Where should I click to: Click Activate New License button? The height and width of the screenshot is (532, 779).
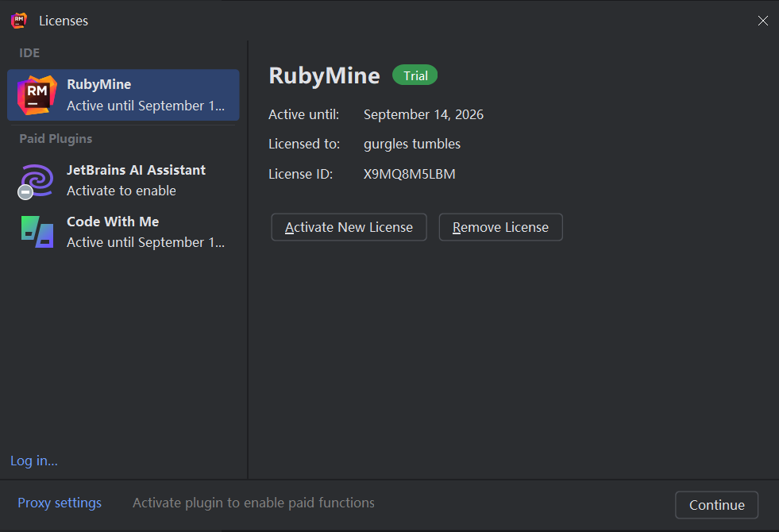point(349,227)
